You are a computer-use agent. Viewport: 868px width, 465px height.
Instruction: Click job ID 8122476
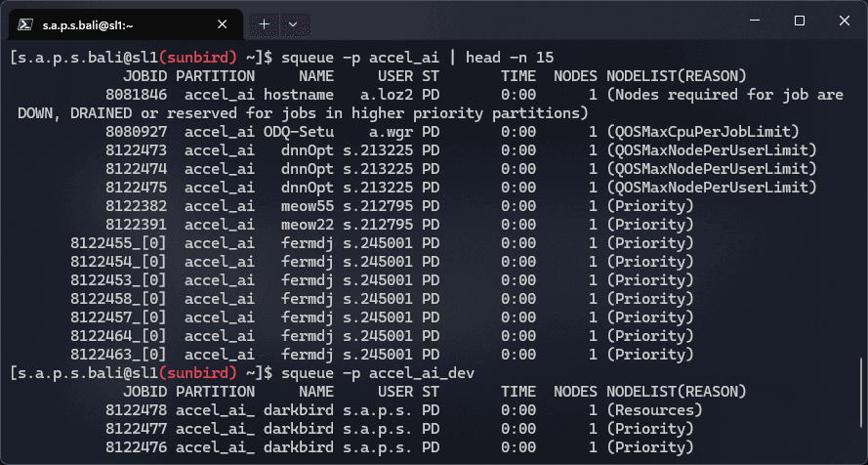(136, 447)
